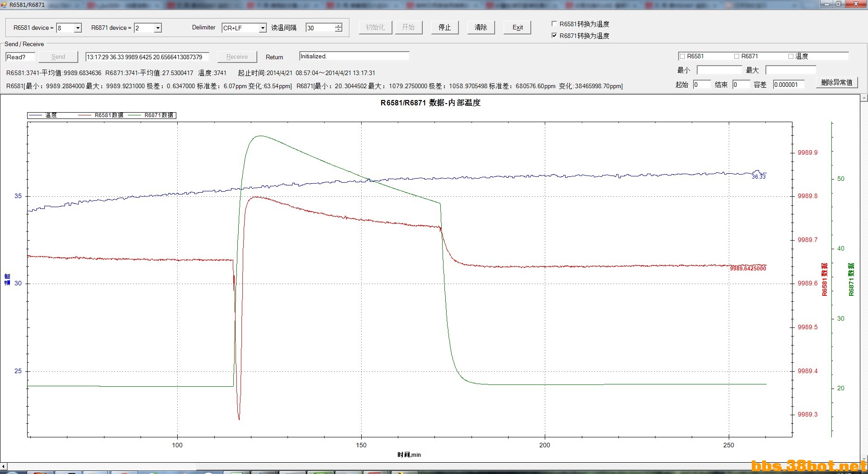
Task: Click the 最小 minimum value field
Action: point(719,70)
